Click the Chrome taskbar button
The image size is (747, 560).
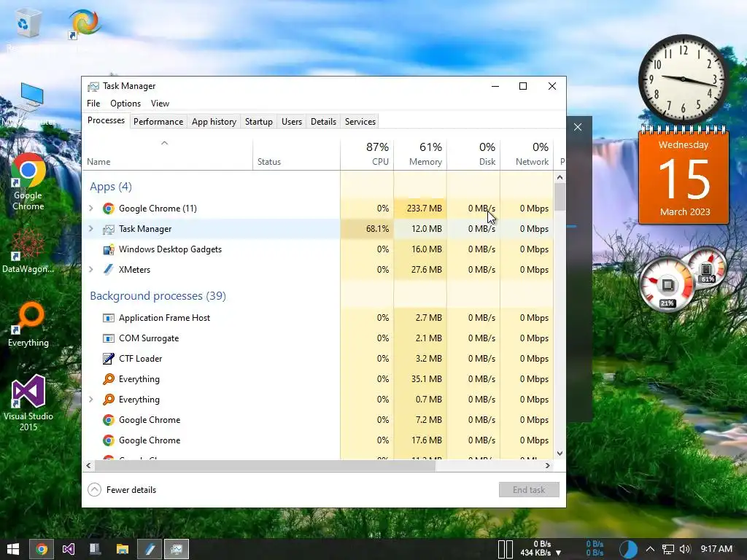click(42, 549)
